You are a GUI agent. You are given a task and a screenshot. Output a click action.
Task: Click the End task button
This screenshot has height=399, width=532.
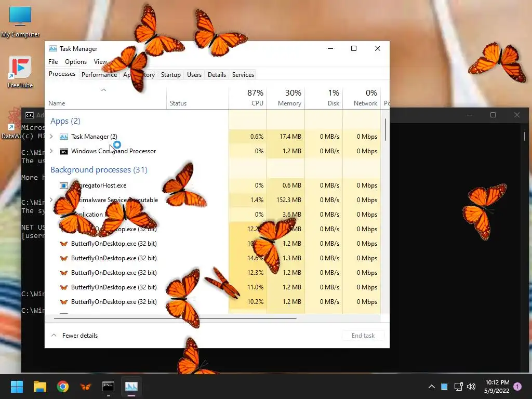(x=363, y=336)
